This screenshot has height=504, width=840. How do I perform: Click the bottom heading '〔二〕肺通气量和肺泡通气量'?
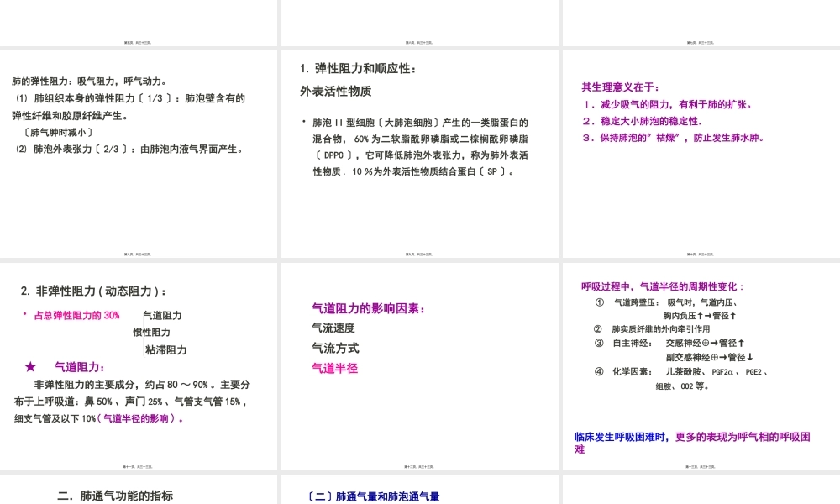374,496
